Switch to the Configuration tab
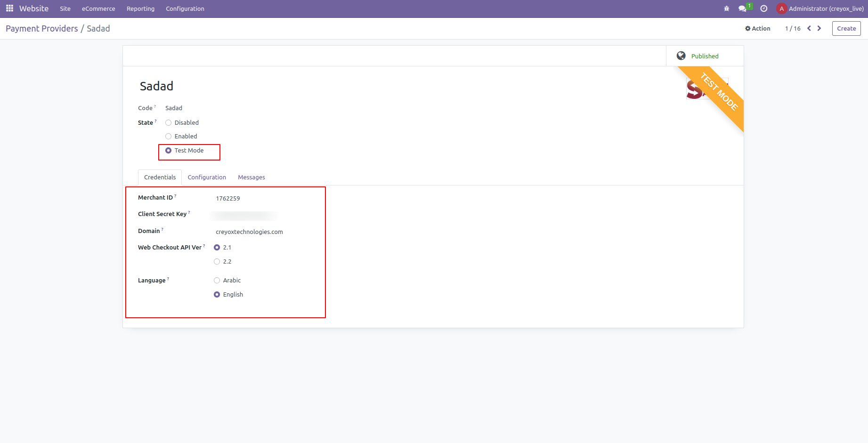This screenshot has height=443, width=868. (207, 177)
